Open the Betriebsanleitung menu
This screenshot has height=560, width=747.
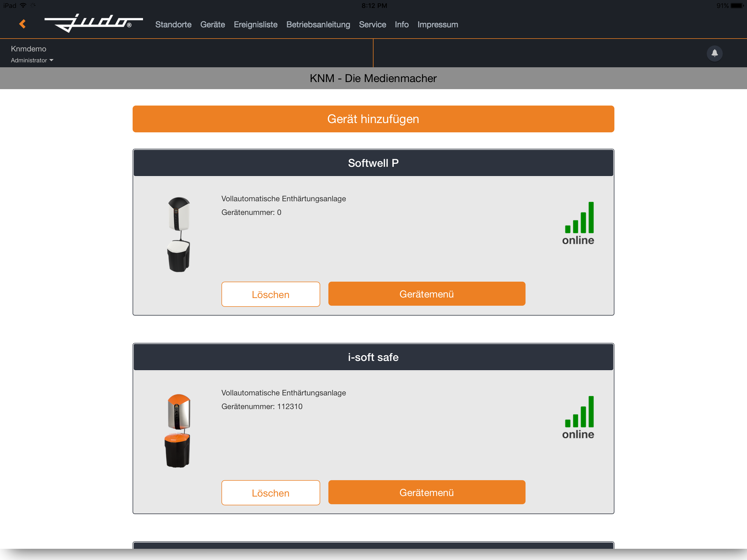coord(318,25)
